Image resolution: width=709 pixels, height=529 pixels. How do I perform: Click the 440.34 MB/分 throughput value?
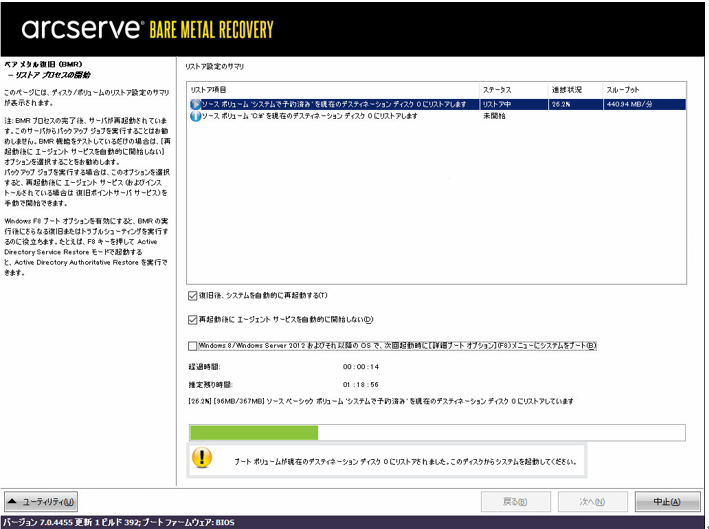[x=629, y=104]
